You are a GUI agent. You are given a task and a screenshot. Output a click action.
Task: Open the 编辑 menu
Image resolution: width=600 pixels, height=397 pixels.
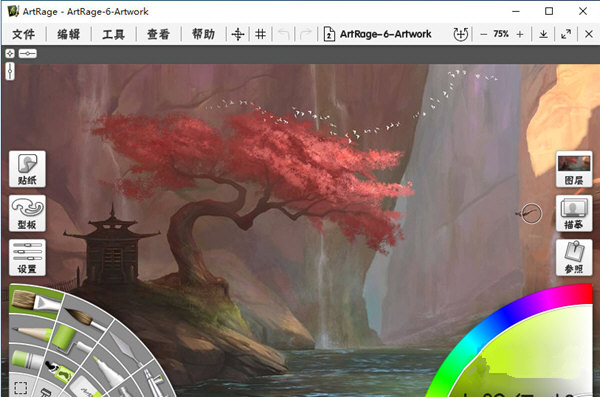coord(69,34)
